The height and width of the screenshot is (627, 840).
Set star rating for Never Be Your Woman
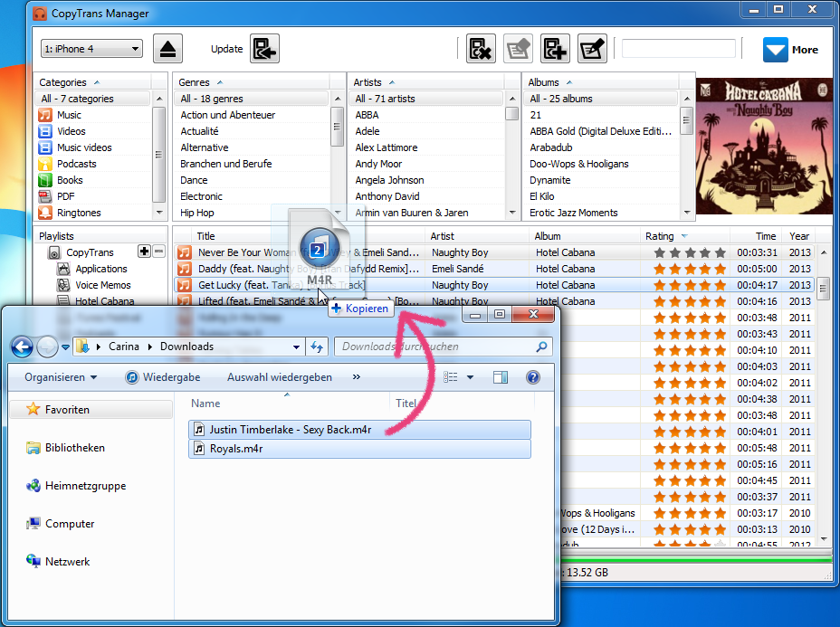690,252
